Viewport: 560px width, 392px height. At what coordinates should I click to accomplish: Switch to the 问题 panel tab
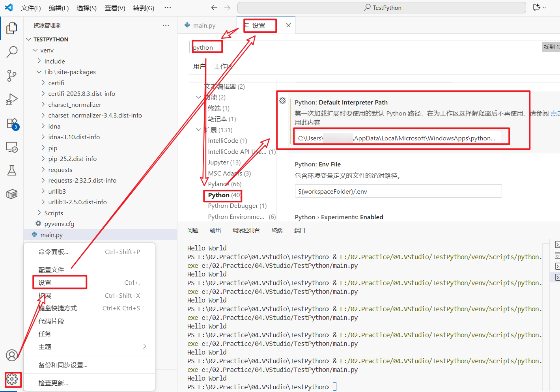click(193, 230)
